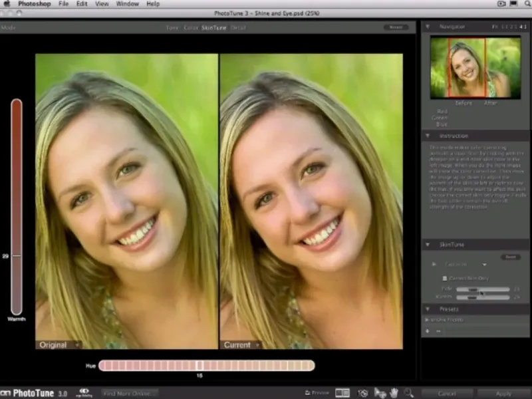Switch to the Color tab
This screenshot has height=399, width=532.
pyautogui.click(x=191, y=28)
